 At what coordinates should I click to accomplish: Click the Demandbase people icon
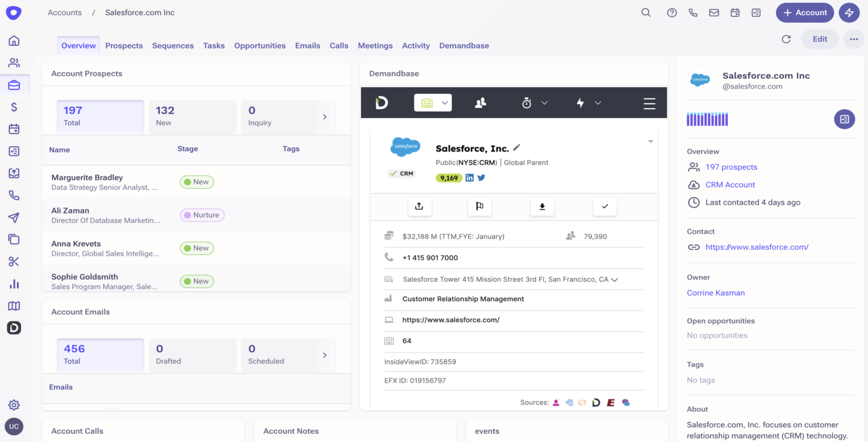(480, 103)
